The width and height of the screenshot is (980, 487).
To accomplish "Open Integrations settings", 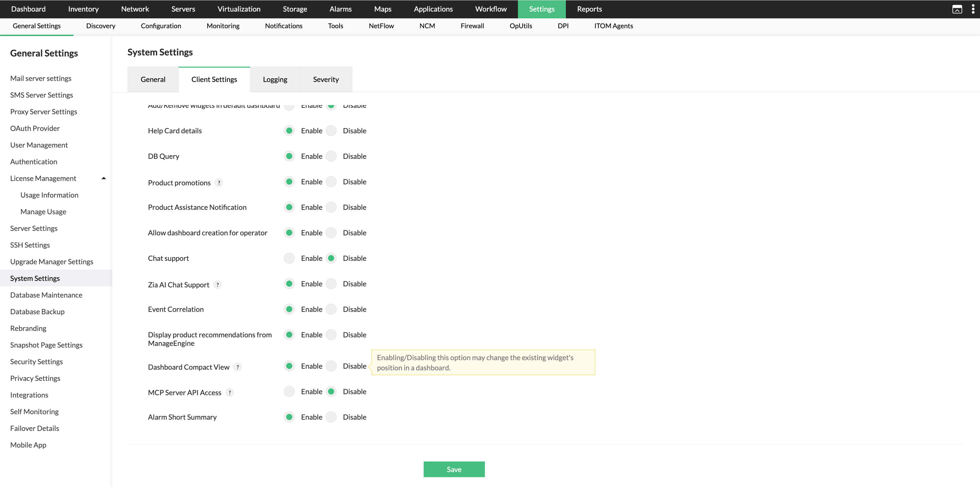I will 29,395.
